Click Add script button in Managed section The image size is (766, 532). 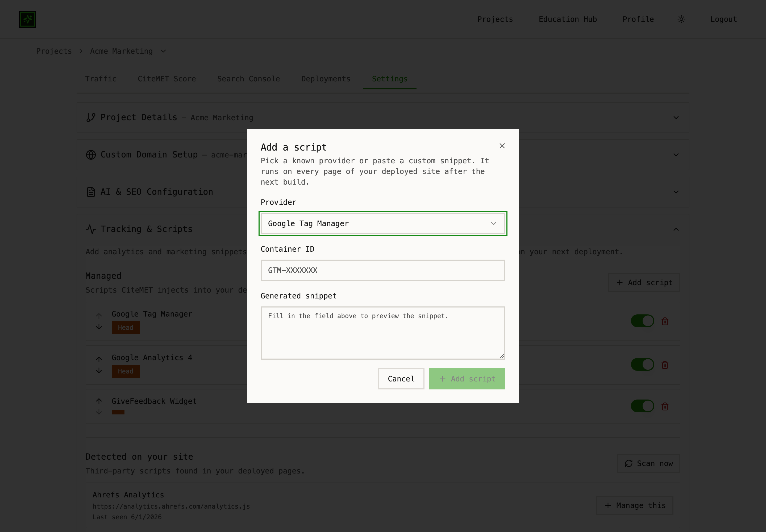pyautogui.click(x=644, y=282)
